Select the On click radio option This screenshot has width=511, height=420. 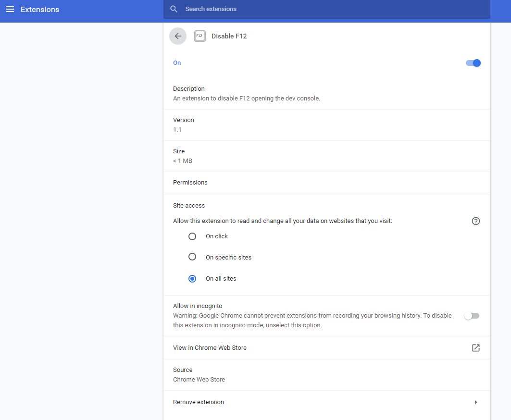(x=192, y=236)
